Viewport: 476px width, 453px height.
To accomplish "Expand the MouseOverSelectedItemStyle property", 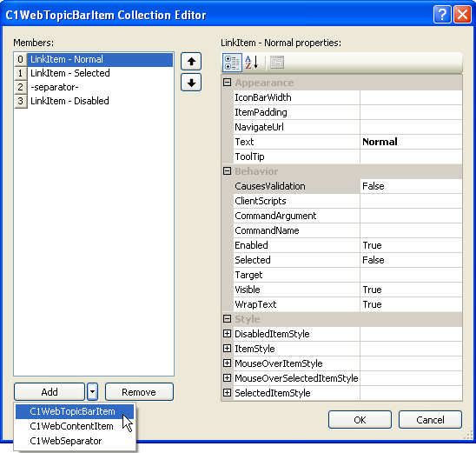I will (227, 378).
